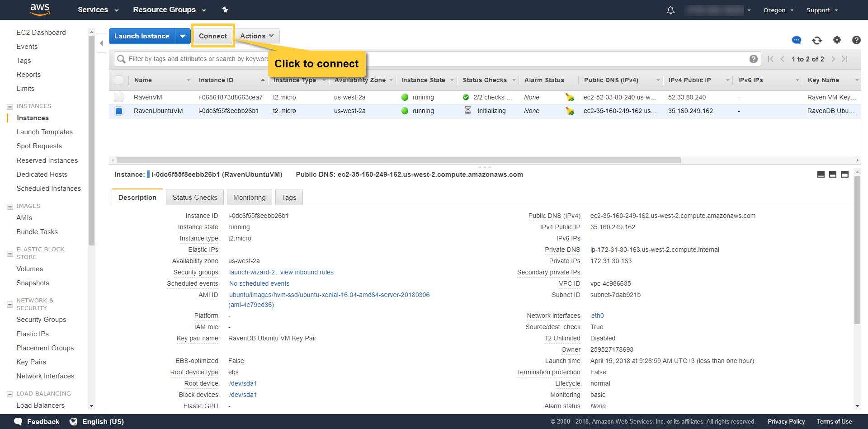
Task: Collapse the NETWORK & SECURITY section
Action: [x=10, y=305]
